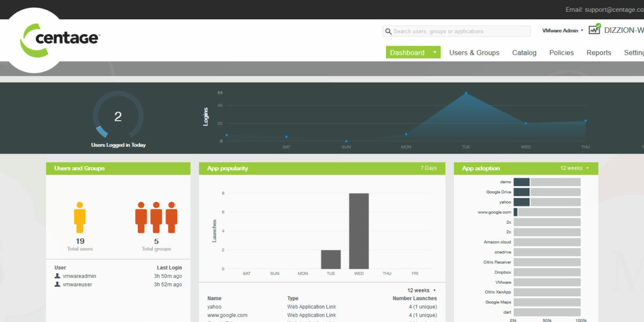
Task: Click the search magnifier icon
Action: pos(388,32)
